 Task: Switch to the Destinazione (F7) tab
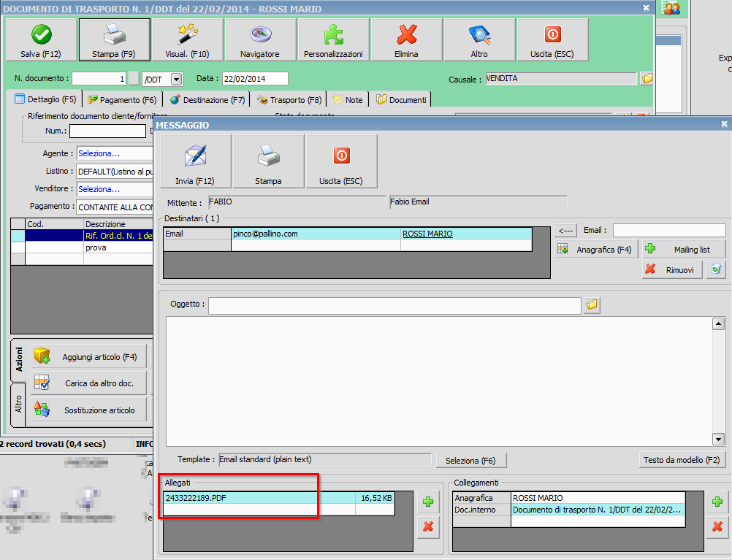coord(207,100)
